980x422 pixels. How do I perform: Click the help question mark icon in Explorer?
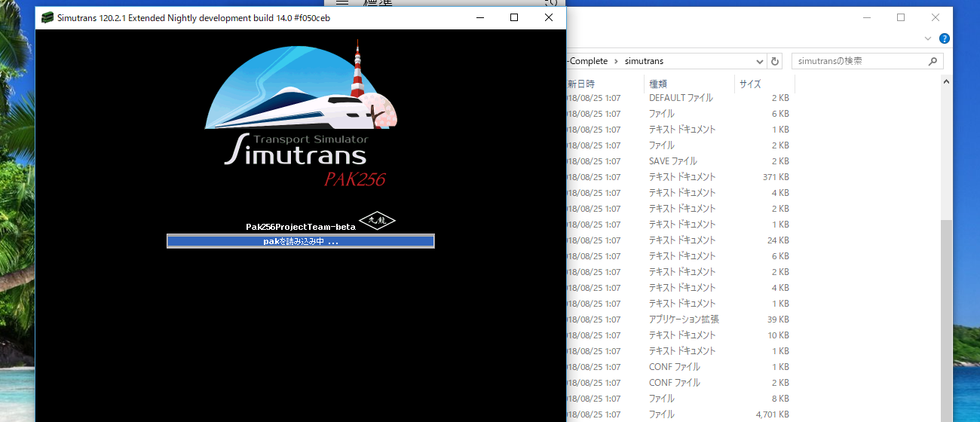(x=945, y=38)
